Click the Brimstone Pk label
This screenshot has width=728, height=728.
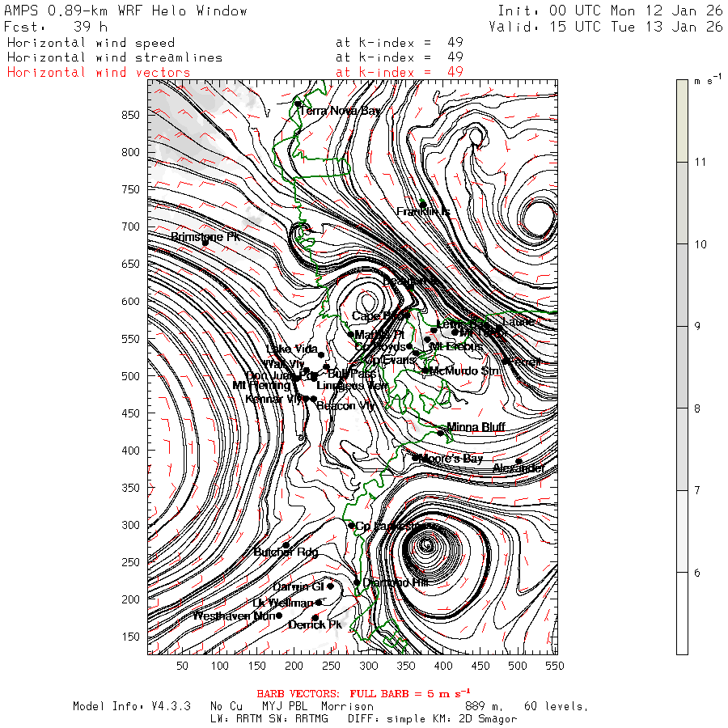click(205, 236)
